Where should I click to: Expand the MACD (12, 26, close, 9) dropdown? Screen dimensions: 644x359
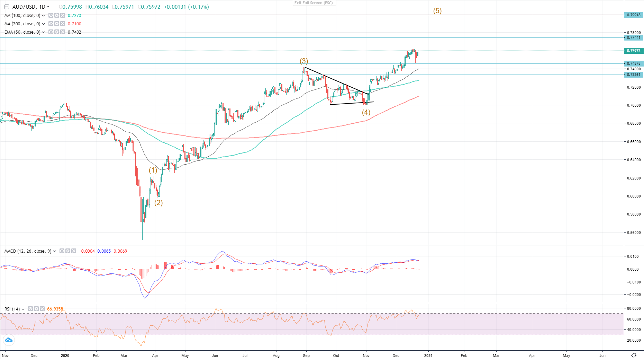pyautogui.click(x=55, y=251)
